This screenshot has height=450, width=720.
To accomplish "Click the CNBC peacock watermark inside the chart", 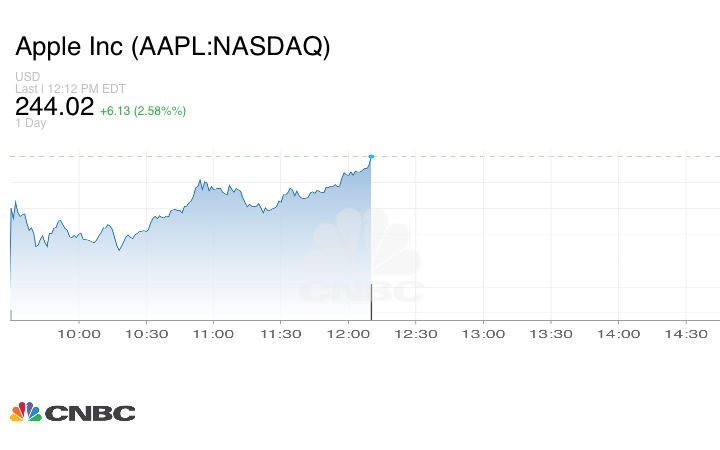I will (361, 256).
